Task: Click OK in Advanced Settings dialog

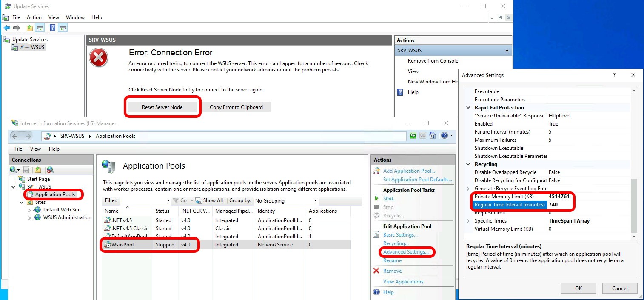Action: [578, 288]
